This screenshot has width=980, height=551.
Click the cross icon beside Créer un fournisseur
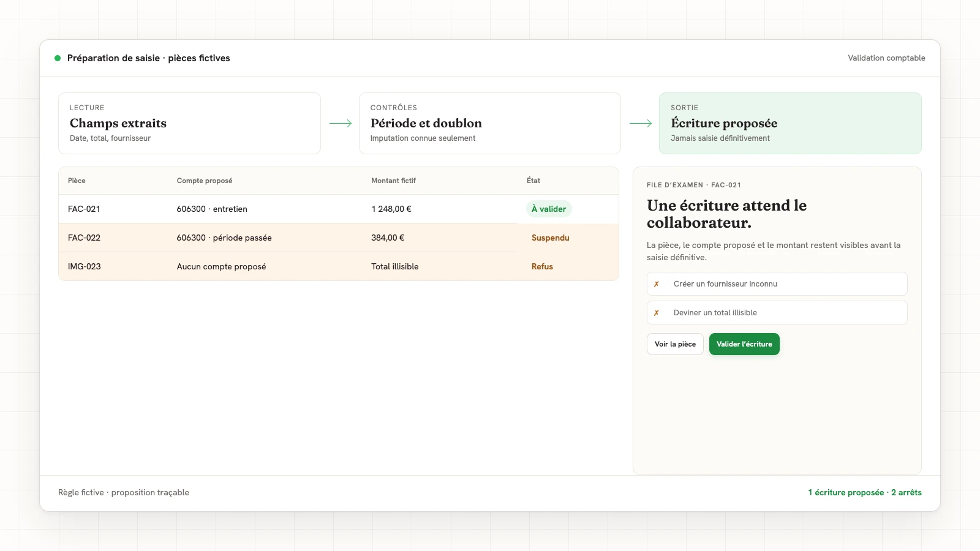(x=656, y=284)
